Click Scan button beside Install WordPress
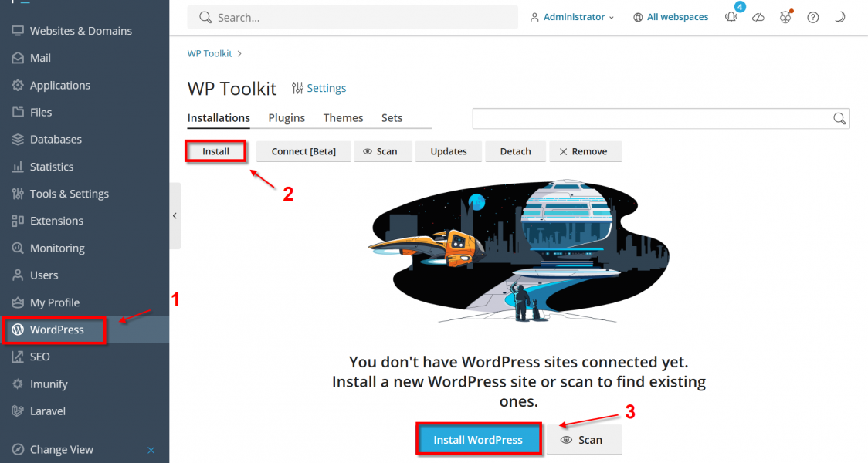Viewport: 868px width, 463px height. 584,440
